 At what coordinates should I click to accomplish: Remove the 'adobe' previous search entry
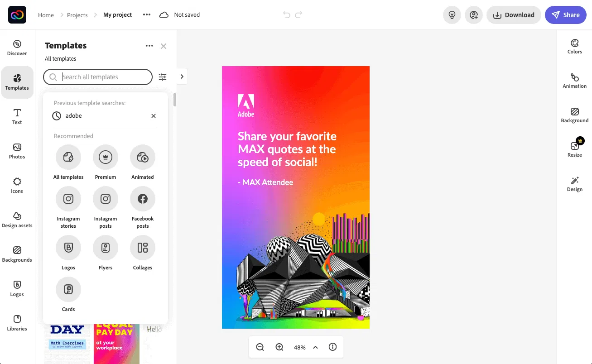pos(154,116)
